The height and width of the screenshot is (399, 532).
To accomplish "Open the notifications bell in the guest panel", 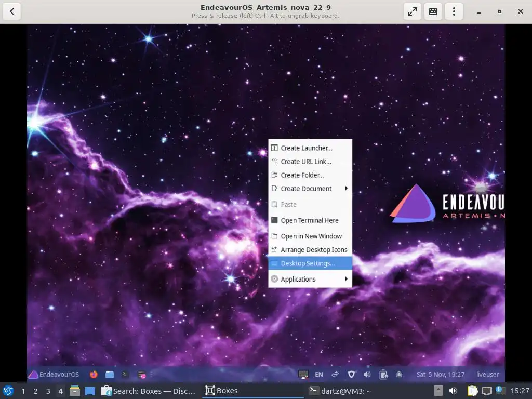I will 399,375.
